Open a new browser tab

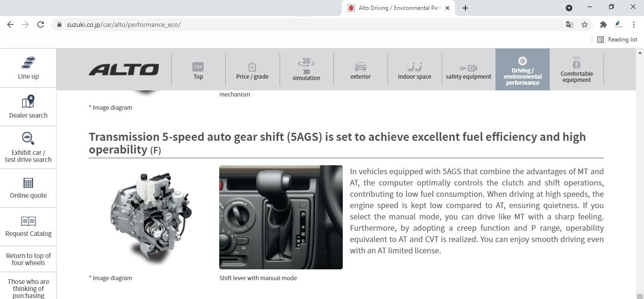[x=465, y=8]
